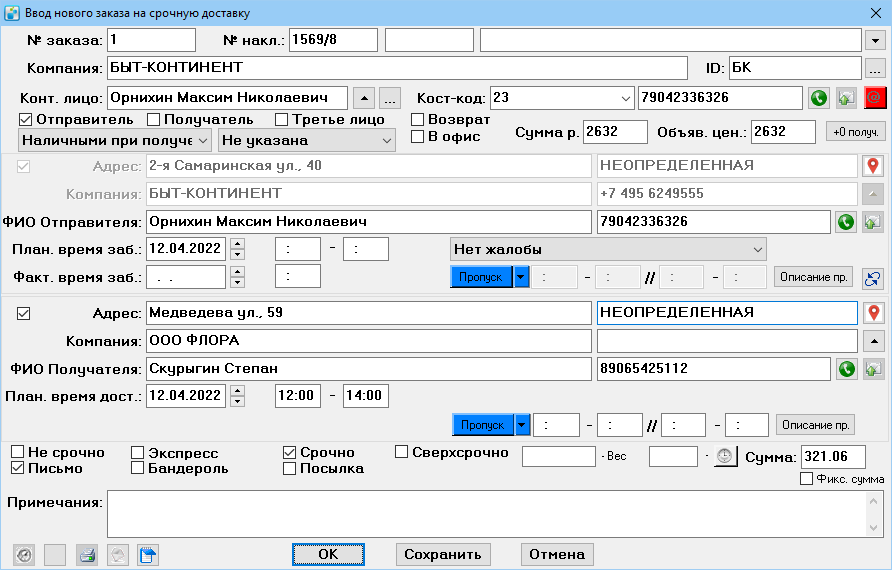The height and width of the screenshot is (570, 892).
Task: Click the green call icon beside contact phone 79042336326
Action: coord(819,98)
